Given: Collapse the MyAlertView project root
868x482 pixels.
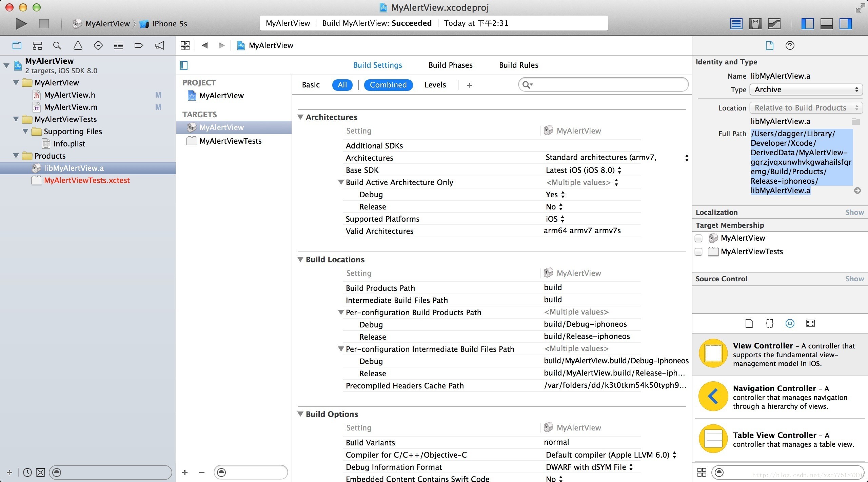Looking at the screenshot, I should pyautogui.click(x=6, y=65).
